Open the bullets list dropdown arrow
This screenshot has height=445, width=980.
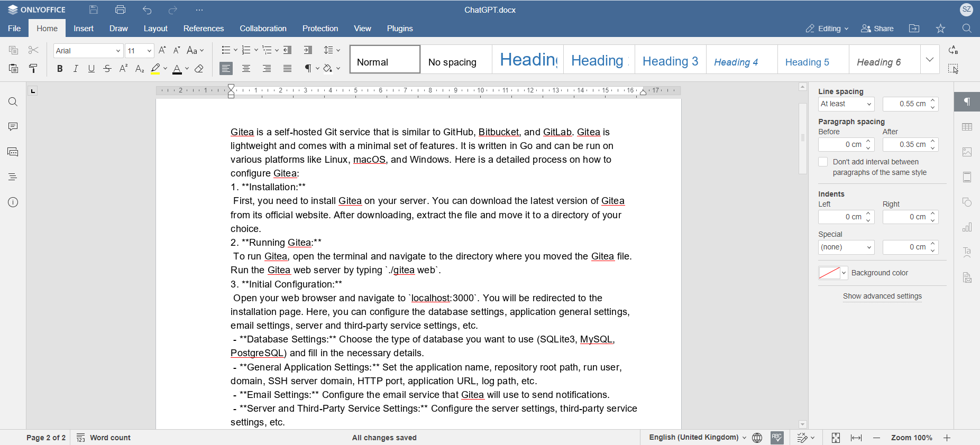(235, 50)
